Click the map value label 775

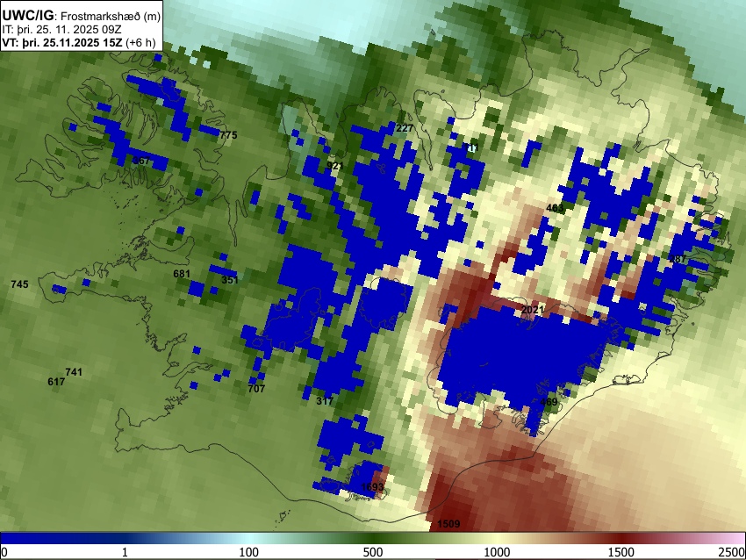pos(228,135)
